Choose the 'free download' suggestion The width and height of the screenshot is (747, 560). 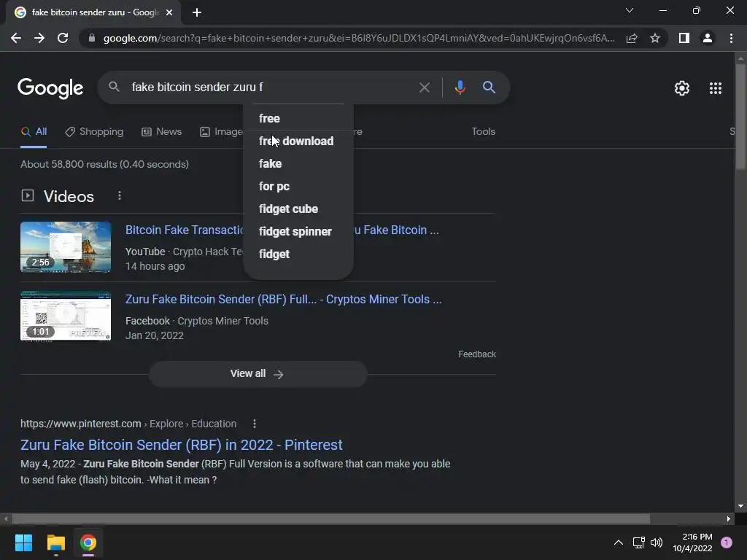tap(298, 141)
